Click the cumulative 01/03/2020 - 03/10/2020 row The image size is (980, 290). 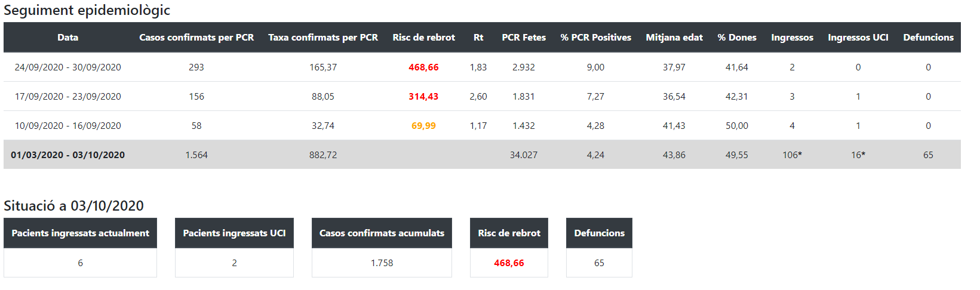pyautogui.click(x=68, y=155)
